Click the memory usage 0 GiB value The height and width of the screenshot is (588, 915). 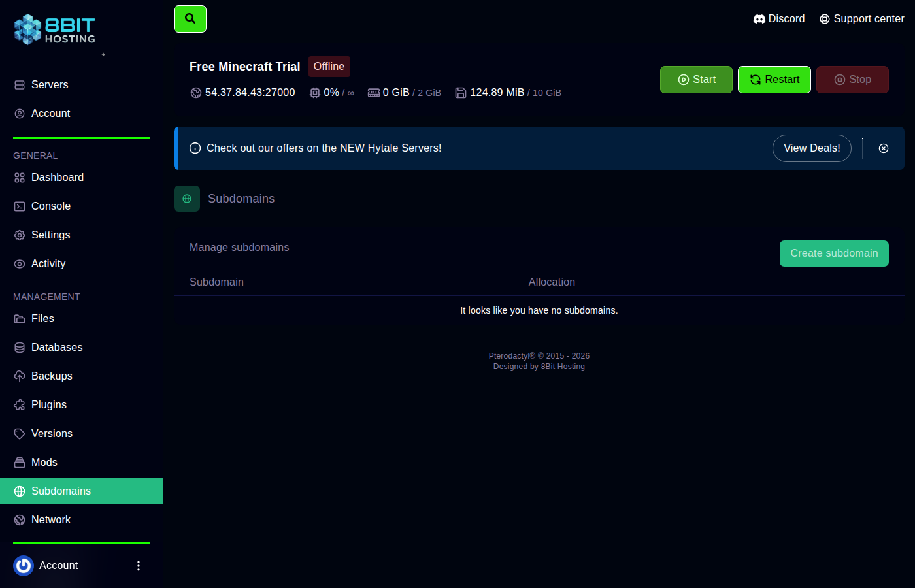(396, 93)
